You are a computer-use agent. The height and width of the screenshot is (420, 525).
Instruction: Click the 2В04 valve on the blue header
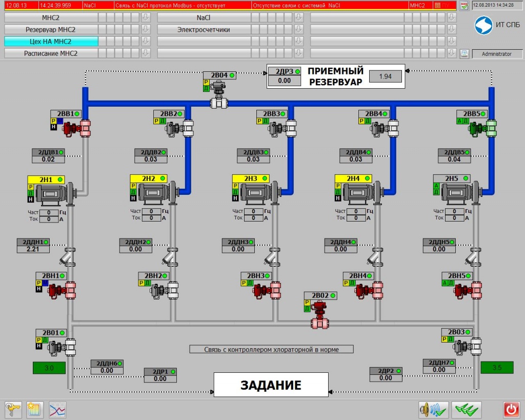pos(219,94)
